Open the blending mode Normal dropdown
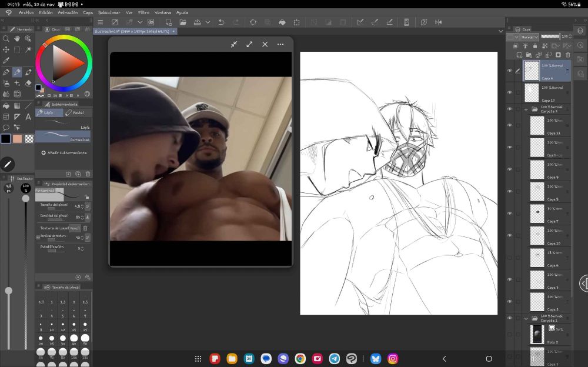This screenshot has height=367, width=588. coord(530,37)
